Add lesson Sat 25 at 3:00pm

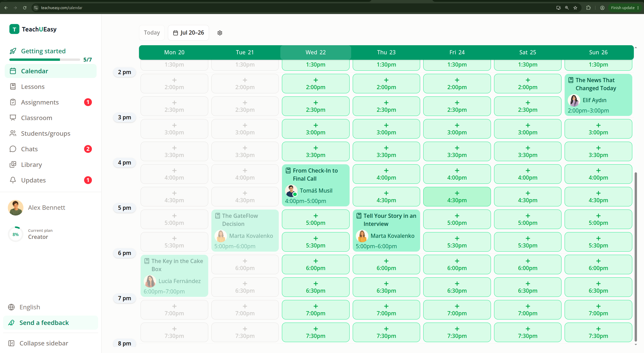528,129
